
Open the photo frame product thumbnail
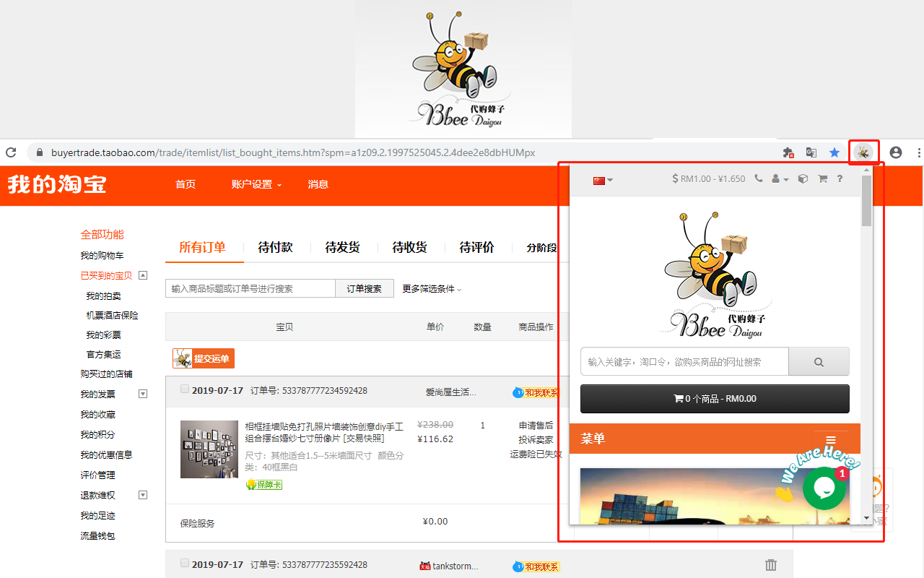click(209, 449)
